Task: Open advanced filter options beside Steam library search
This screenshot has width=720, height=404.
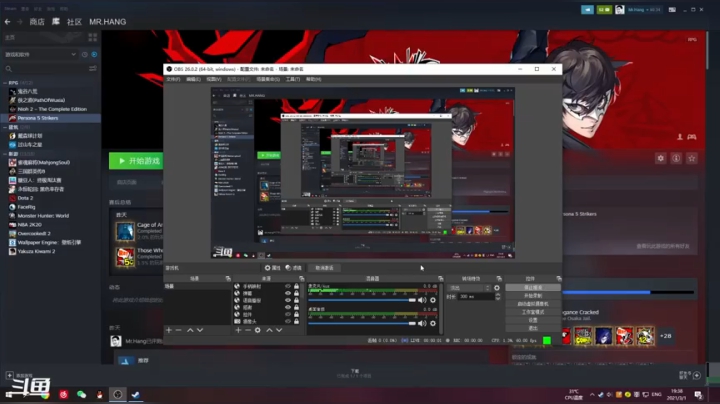Action: click(x=93, y=68)
